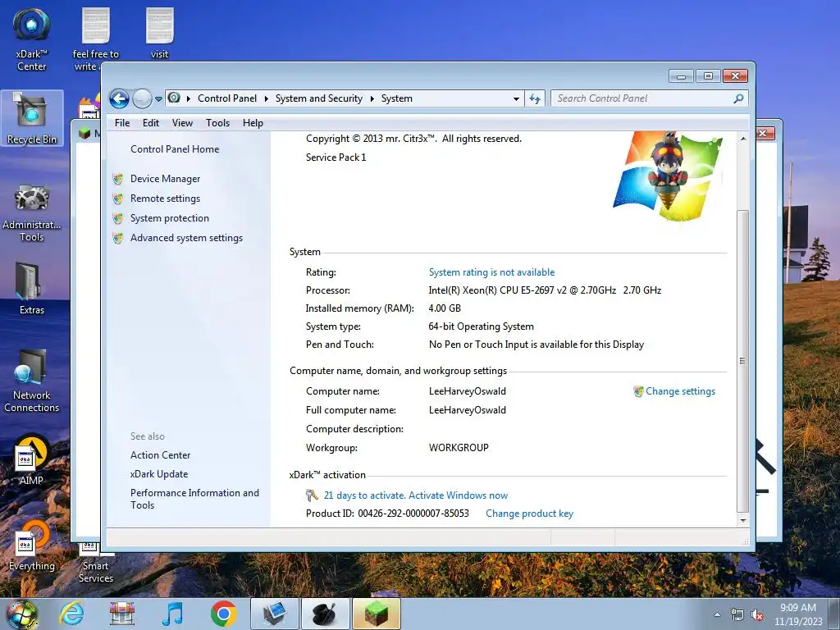This screenshot has width=840, height=630.
Task: Switch to the Minecraft block taskbar window
Action: pos(376,614)
